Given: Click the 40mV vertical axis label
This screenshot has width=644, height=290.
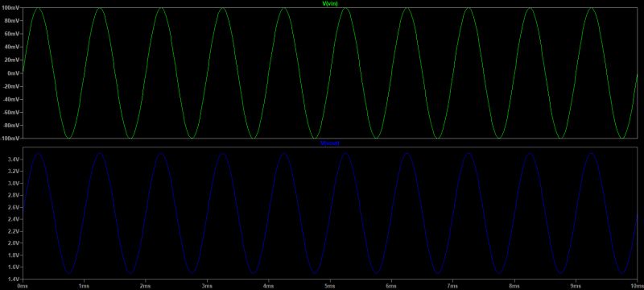Looking at the screenshot, I should [12, 47].
